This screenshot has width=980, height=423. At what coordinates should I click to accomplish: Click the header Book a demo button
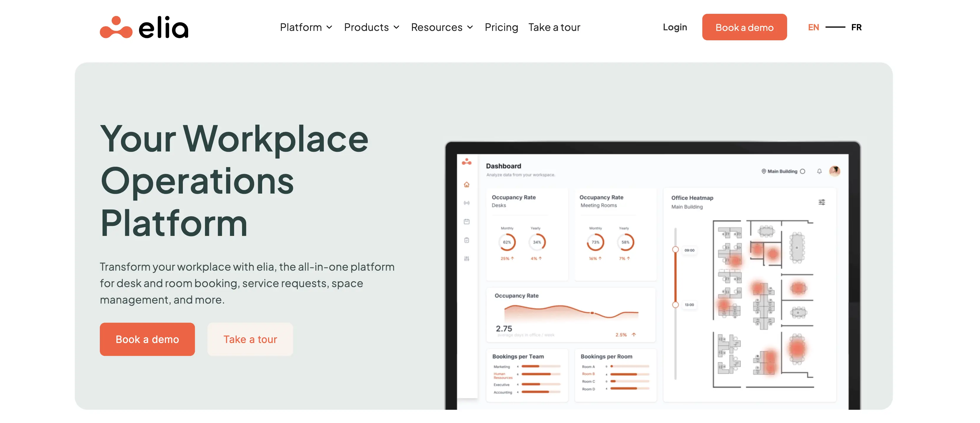pyautogui.click(x=744, y=27)
